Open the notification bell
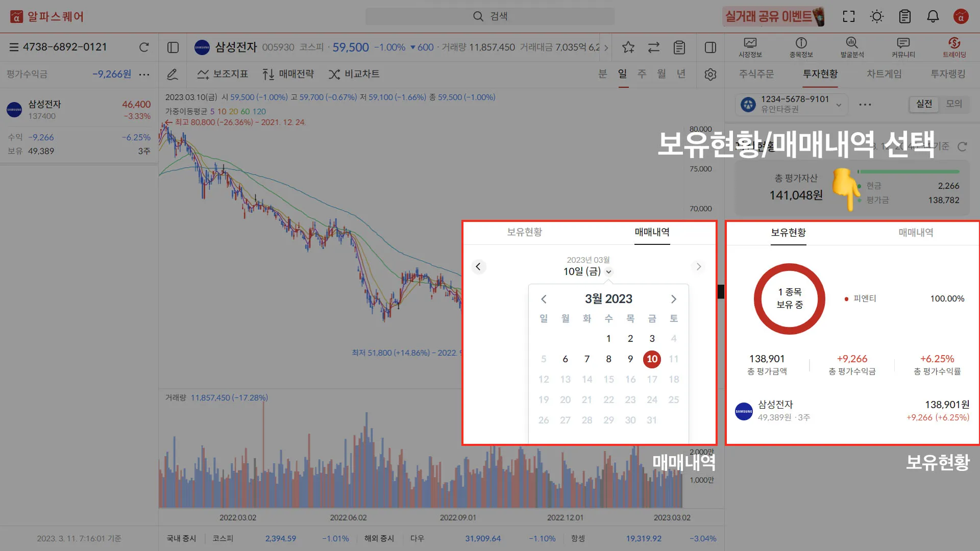The width and height of the screenshot is (980, 551). 933,16
